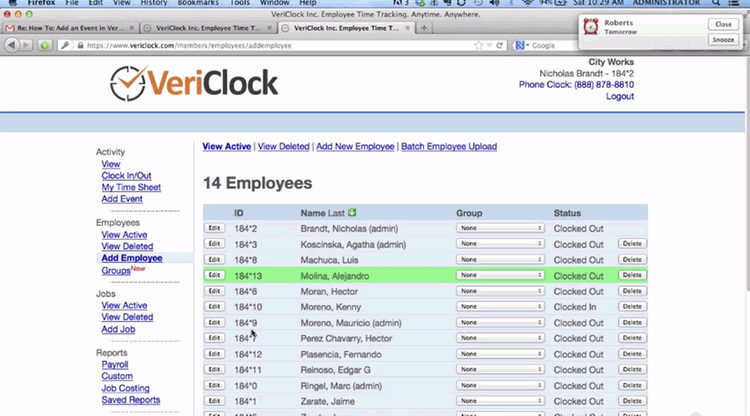Expand Group dropdown for Molina, Alejandro
The width and height of the screenshot is (750, 416).
[x=500, y=275]
